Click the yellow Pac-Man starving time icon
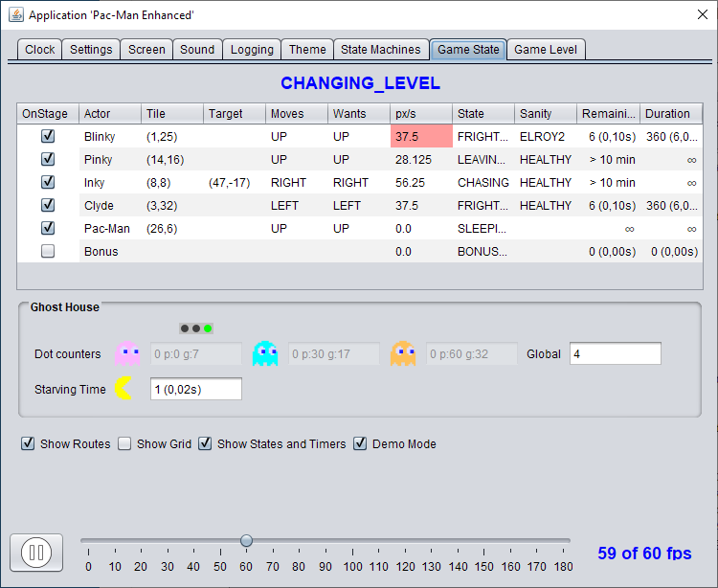Screen dimensions: 718x588 123,389
